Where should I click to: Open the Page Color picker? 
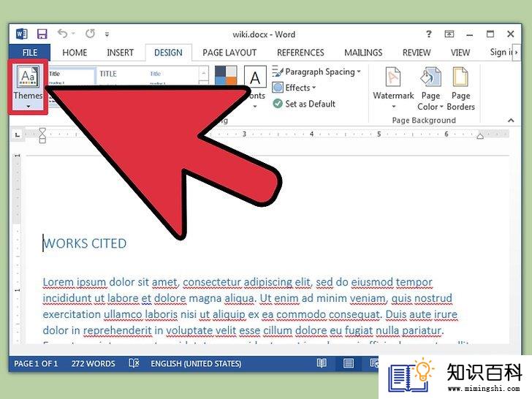pos(430,88)
